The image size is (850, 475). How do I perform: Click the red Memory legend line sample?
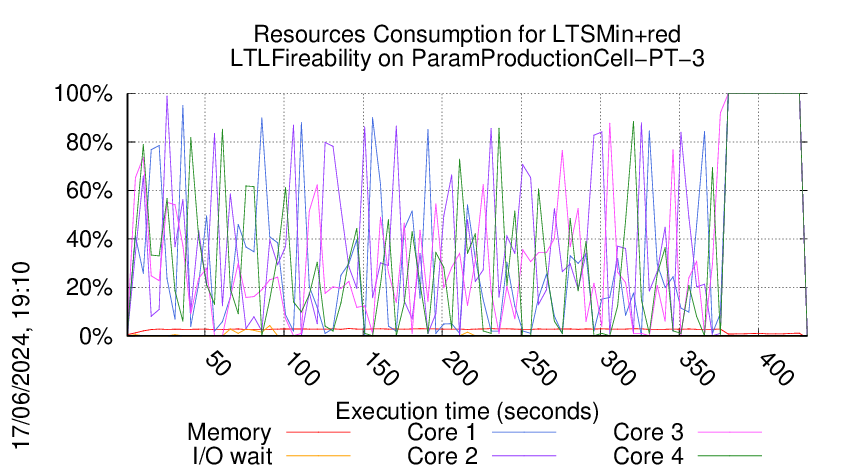318,433
